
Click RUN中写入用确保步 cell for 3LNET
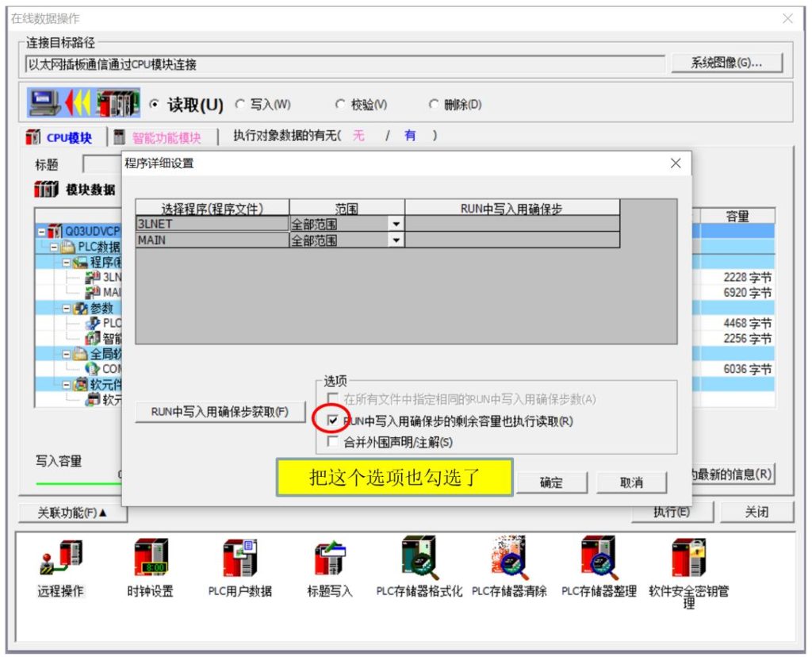tap(511, 225)
